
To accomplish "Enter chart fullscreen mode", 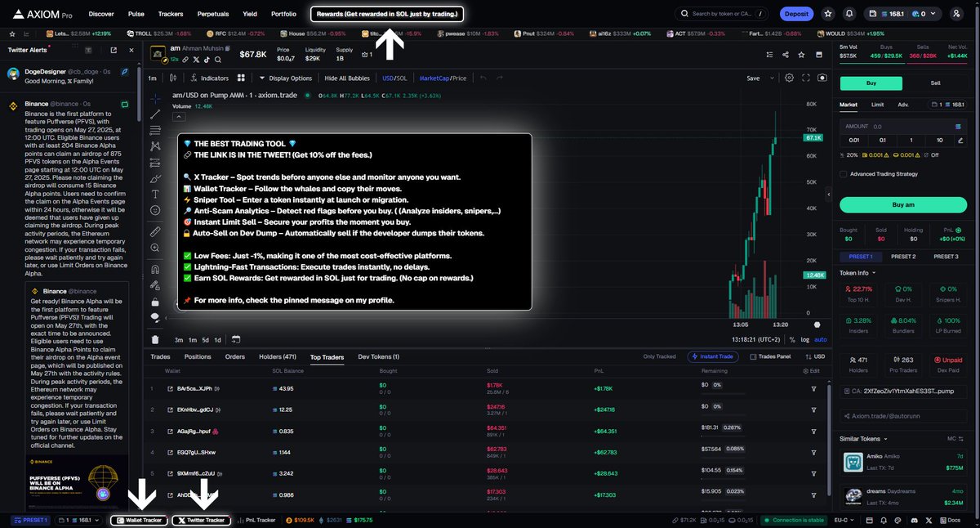I will point(805,78).
